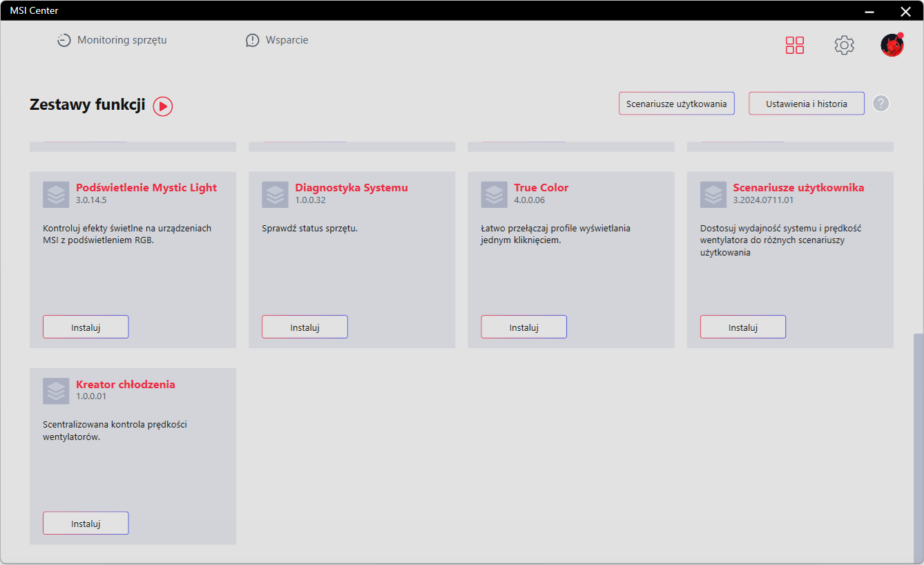Click the Podświetlenie Mystic Light layers icon
The height and width of the screenshot is (565, 924).
pyautogui.click(x=56, y=195)
